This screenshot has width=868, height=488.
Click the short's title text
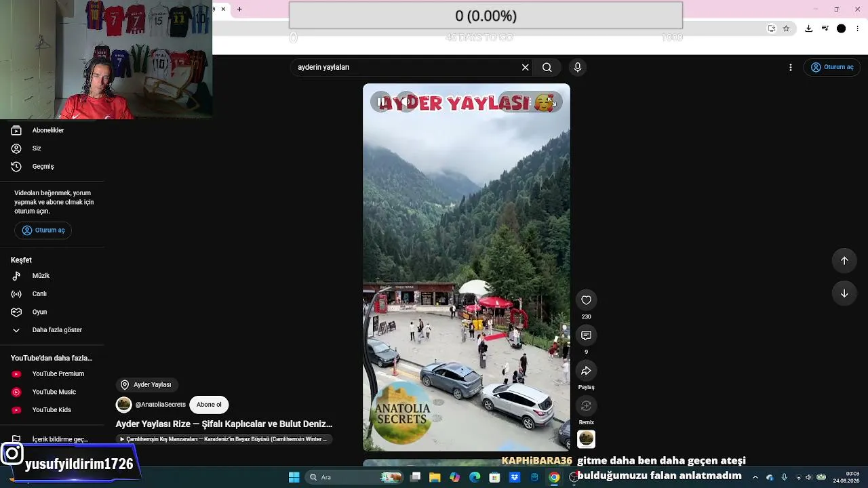click(x=224, y=424)
